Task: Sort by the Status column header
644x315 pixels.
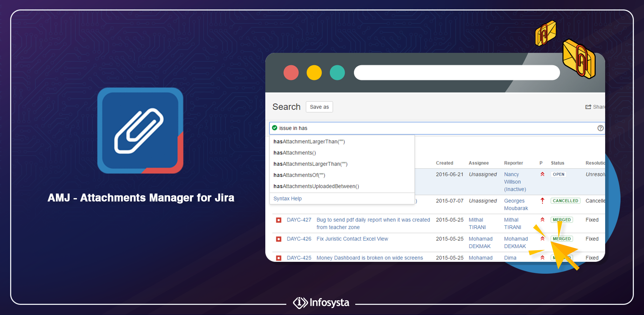Action: pyautogui.click(x=558, y=163)
